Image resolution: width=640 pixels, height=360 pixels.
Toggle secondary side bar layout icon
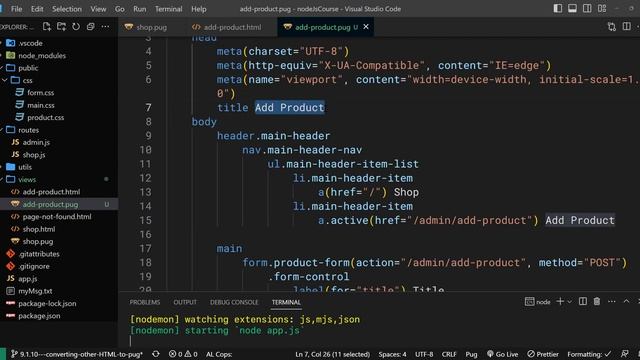[587, 9]
